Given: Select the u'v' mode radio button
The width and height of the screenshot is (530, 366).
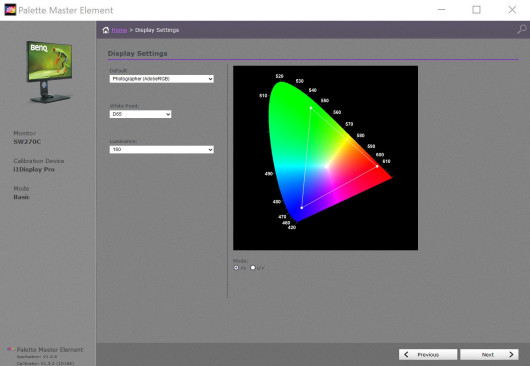Looking at the screenshot, I should tap(252, 268).
